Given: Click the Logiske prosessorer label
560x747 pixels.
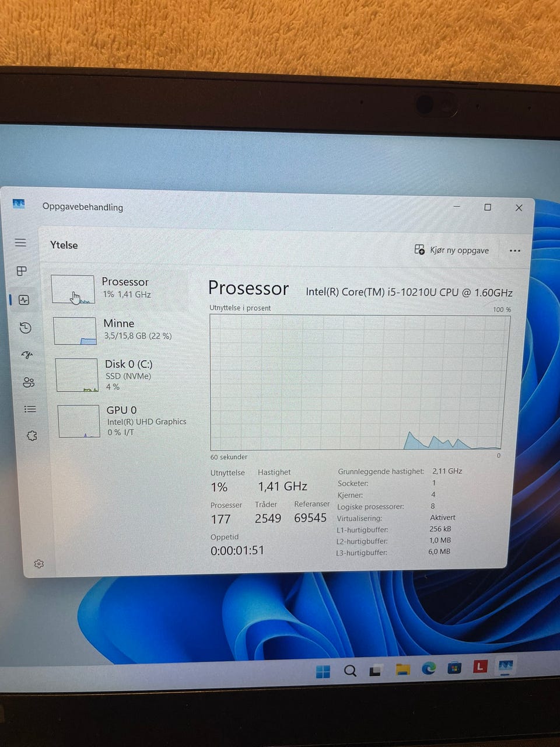Looking at the screenshot, I should tap(370, 507).
